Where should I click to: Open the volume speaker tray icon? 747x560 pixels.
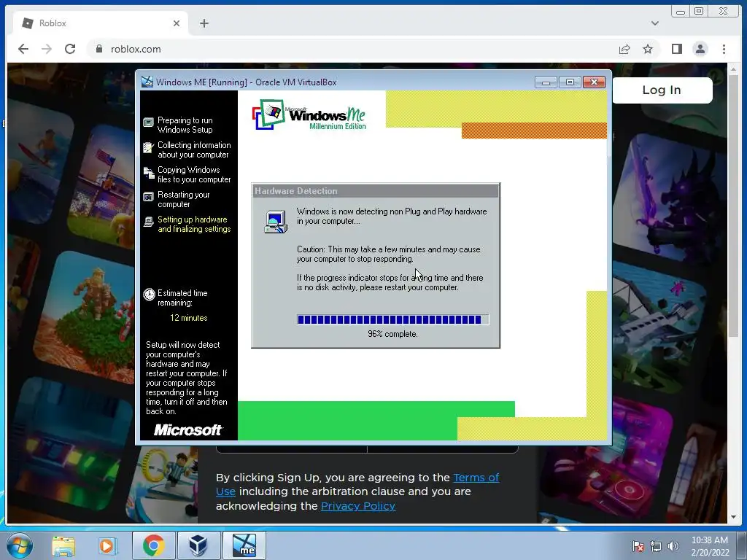[673, 546]
